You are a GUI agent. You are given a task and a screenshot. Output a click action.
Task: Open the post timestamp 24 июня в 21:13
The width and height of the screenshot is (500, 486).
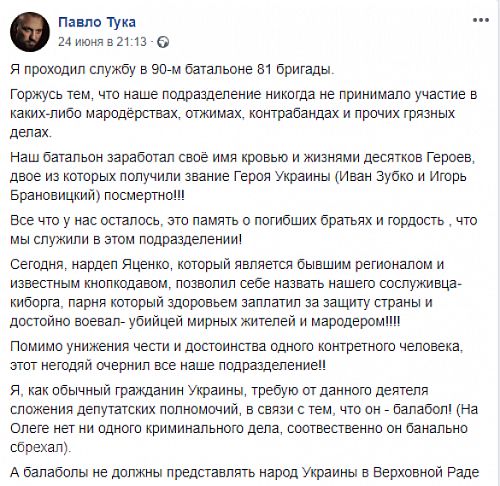click(102, 42)
